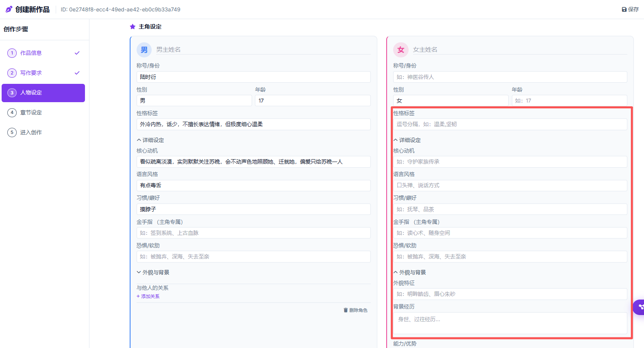Click female 称号/身份 field placeholder 神医谷传人

[510, 77]
